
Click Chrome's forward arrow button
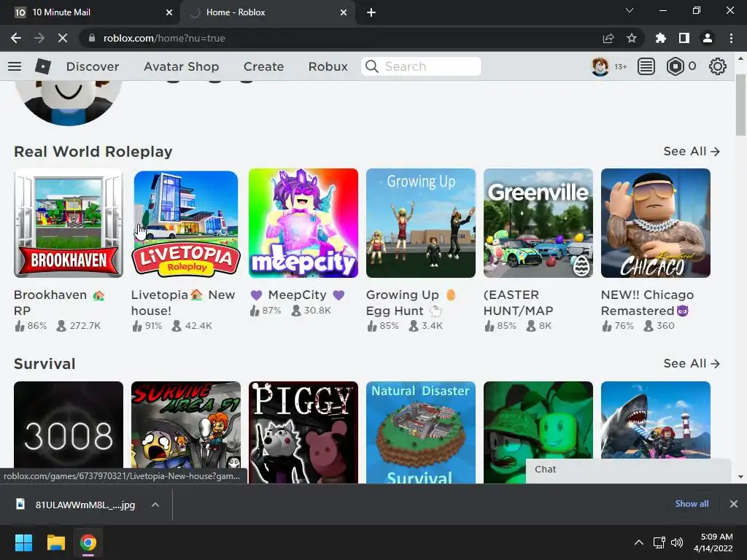pyautogui.click(x=39, y=38)
